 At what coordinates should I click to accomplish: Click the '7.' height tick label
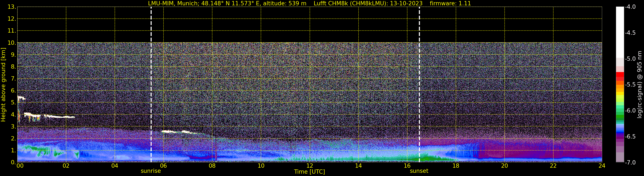13,79
